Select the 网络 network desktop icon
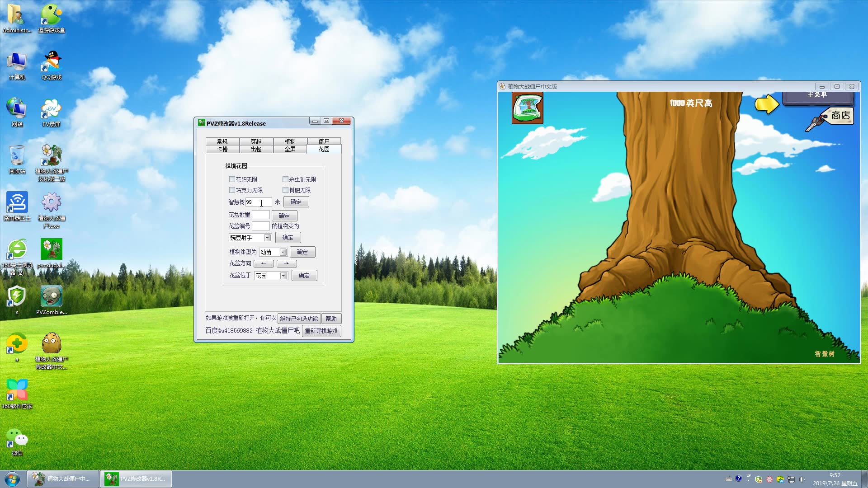 click(17, 112)
